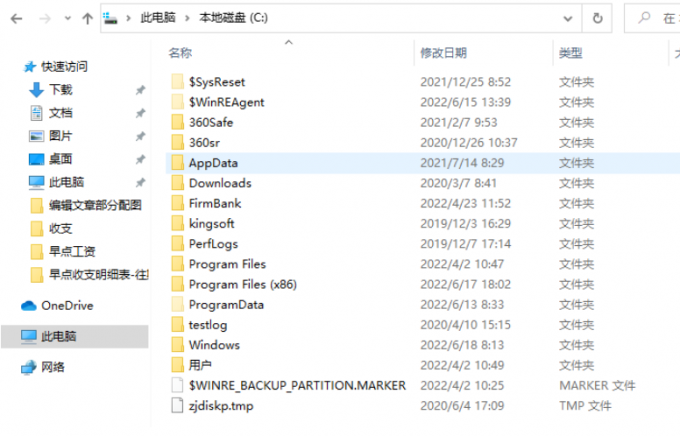The width and height of the screenshot is (680, 436).
Task: Sort by 修改日期 column header
Action: click(443, 53)
